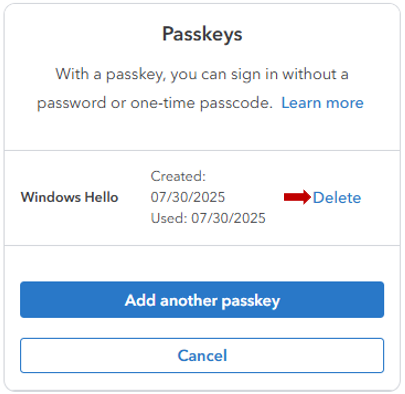Image resolution: width=405 pixels, height=394 pixels.
Task: Click the Passkeys heading
Action: 202,34
